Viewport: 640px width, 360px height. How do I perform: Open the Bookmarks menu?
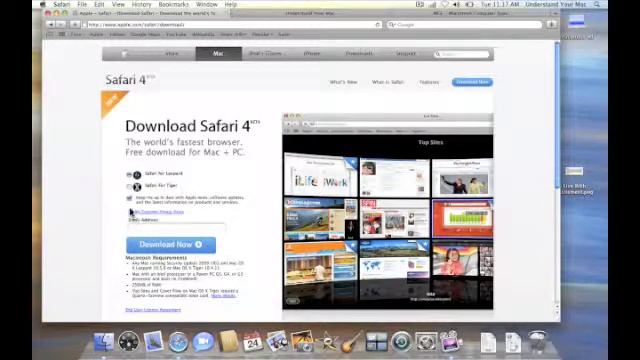[173, 4]
